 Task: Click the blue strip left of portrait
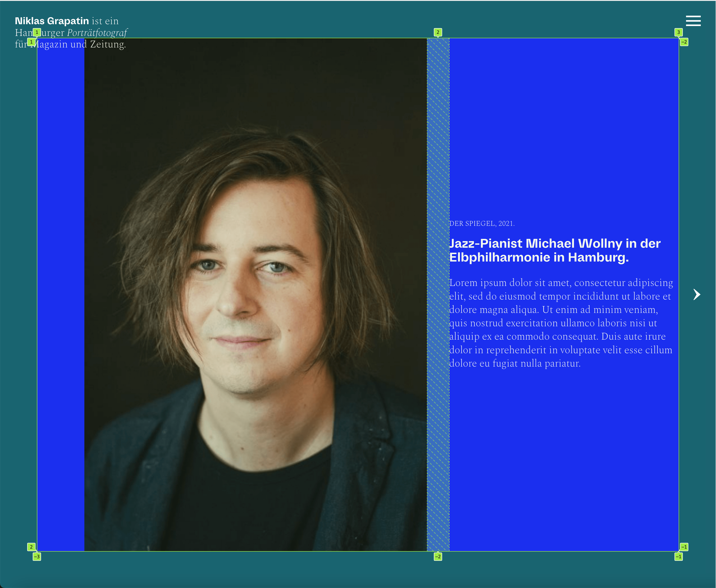point(61,295)
